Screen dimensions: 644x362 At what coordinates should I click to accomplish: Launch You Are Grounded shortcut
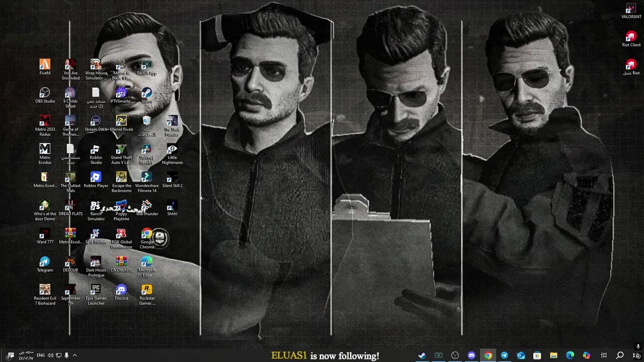click(70, 70)
